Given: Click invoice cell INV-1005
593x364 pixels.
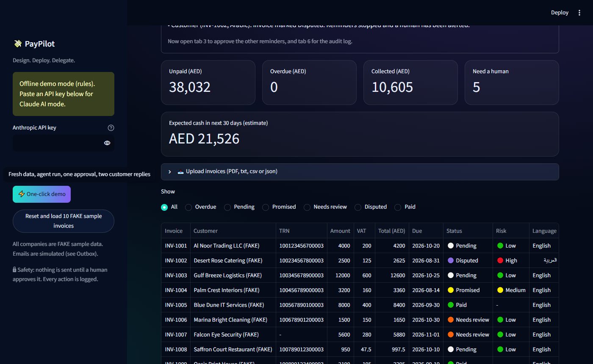Looking at the screenshot, I should click(176, 305).
